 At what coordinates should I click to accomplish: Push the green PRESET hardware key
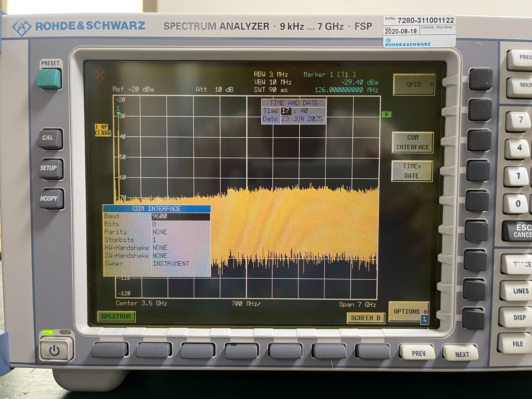49,79
